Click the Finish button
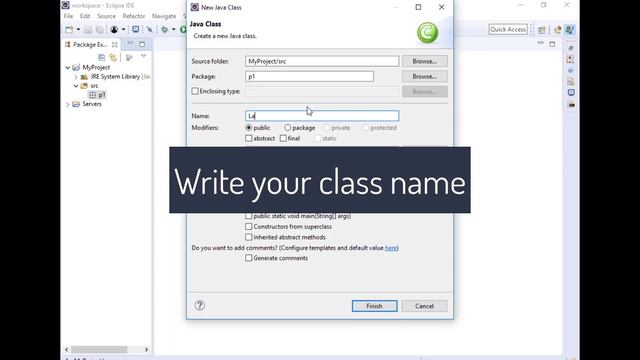640x360 pixels. (x=374, y=306)
